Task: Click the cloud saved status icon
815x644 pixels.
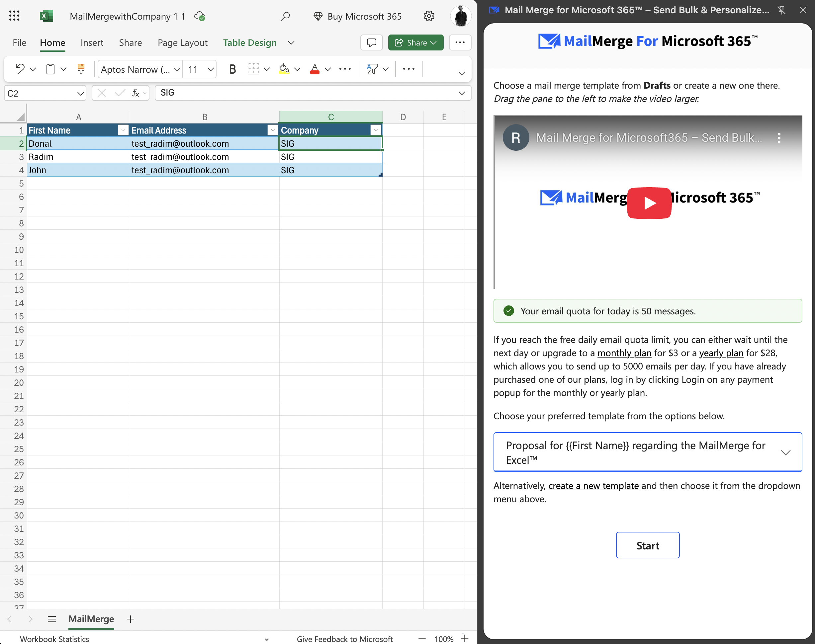Action: tap(200, 16)
